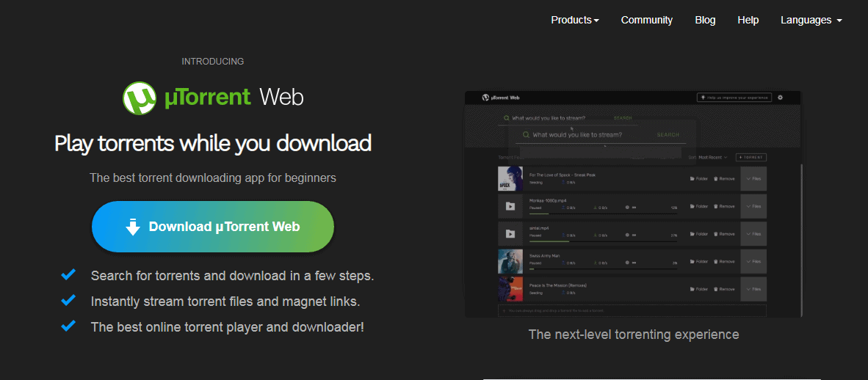Click the 'Swiss Army Man' title text
Viewport: 868px width, 380px height.
click(x=543, y=255)
